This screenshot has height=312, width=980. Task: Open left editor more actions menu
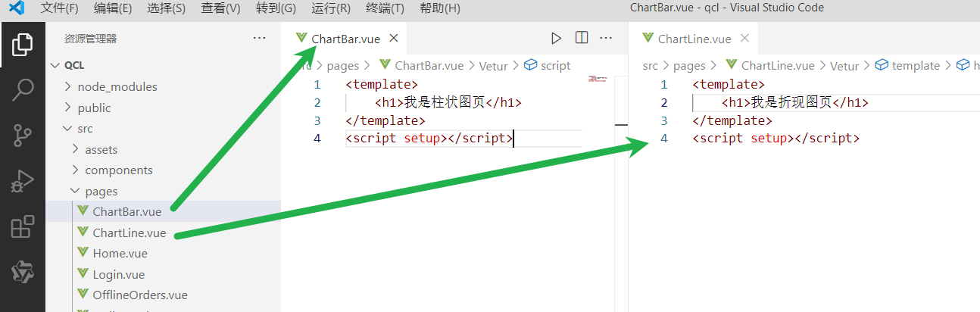pyautogui.click(x=606, y=38)
